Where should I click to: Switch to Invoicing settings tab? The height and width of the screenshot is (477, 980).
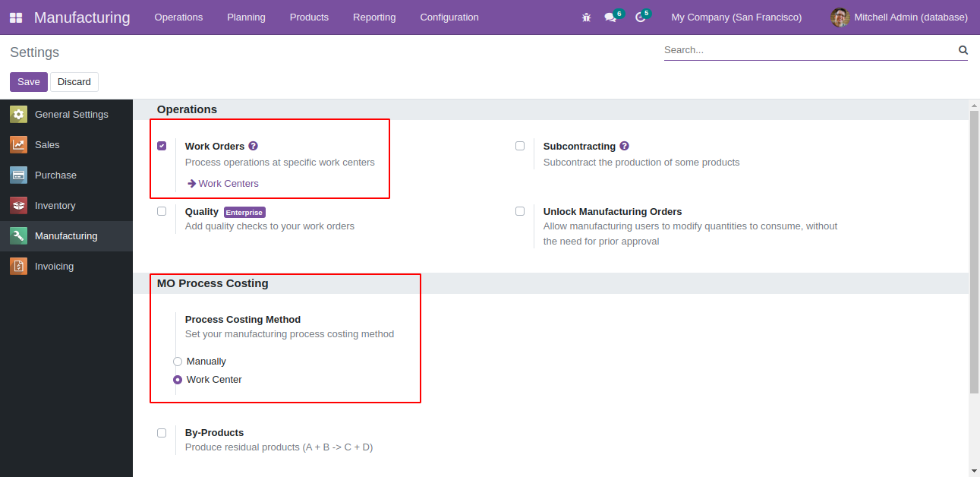67,267
